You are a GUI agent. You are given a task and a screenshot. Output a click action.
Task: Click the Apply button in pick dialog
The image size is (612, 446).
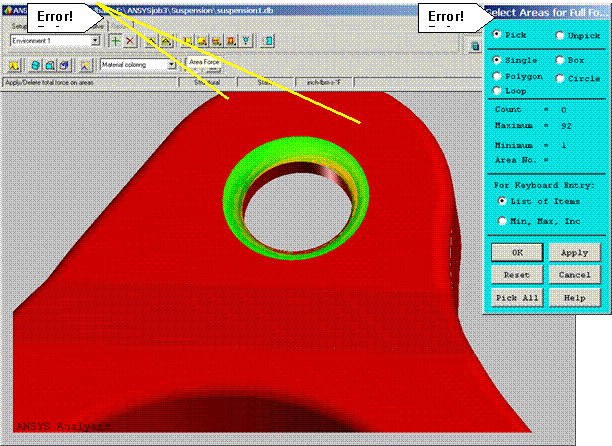click(x=574, y=252)
